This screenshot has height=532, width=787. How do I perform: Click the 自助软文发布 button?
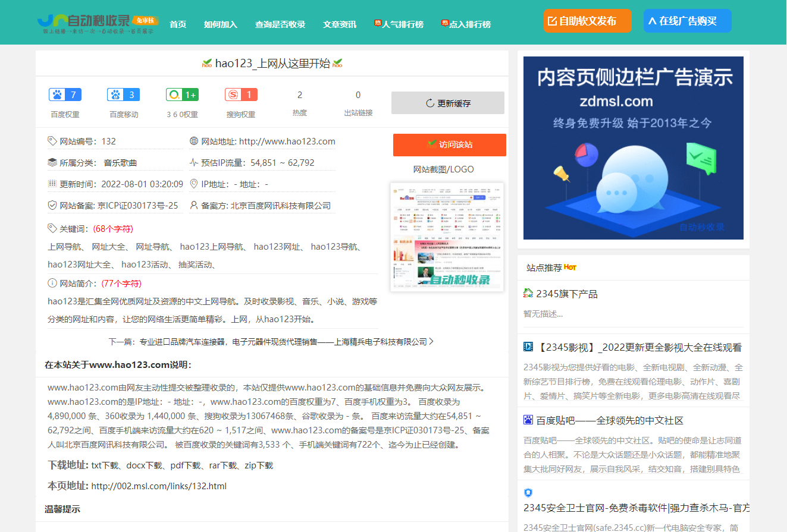(587, 21)
